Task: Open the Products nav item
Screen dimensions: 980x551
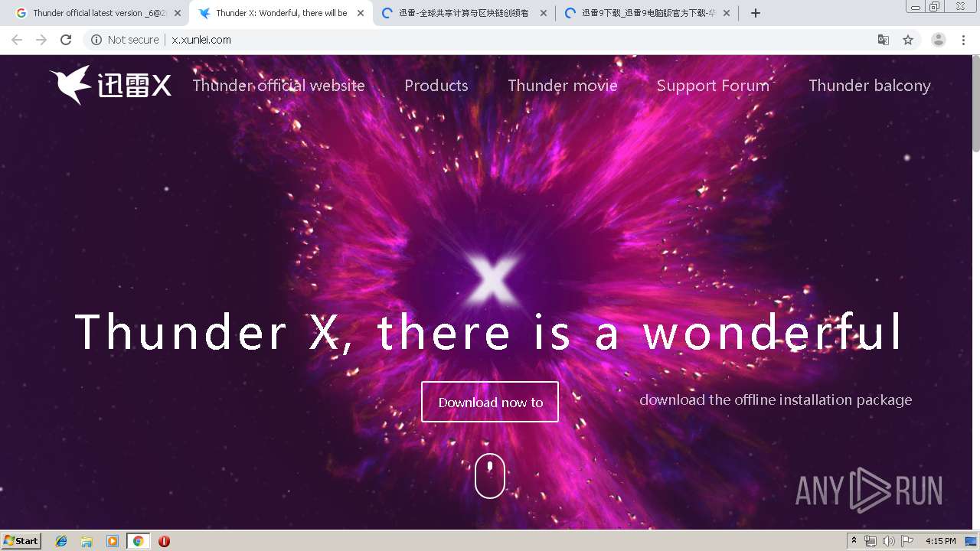Action: pos(436,86)
